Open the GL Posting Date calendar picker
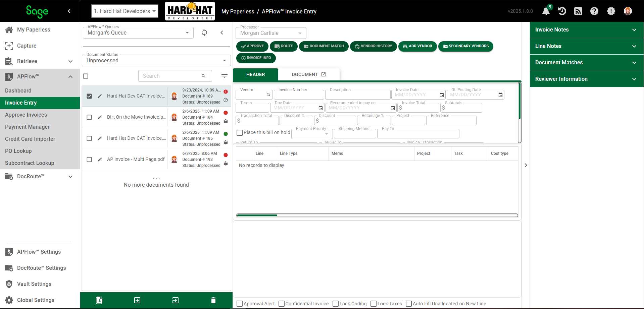644x309 pixels. (x=500, y=95)
